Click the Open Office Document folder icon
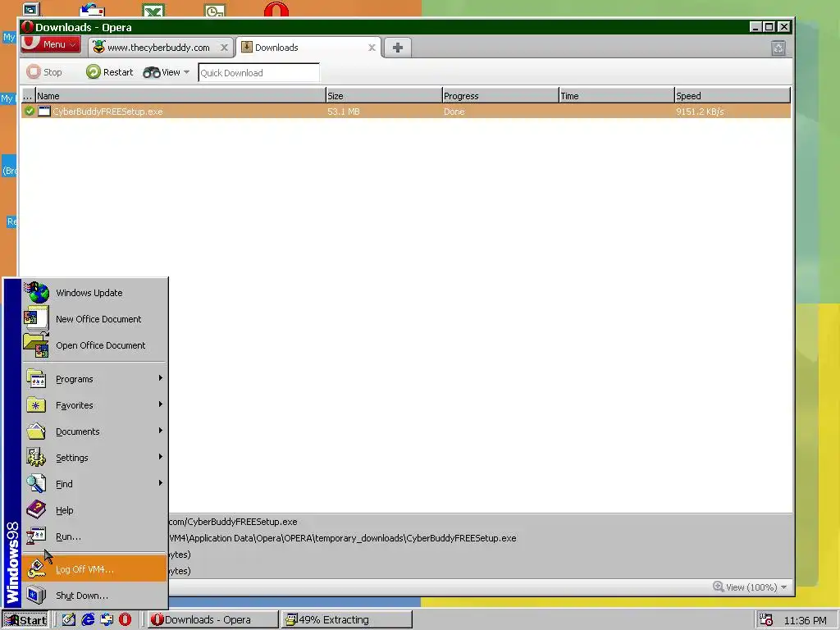 [x=36, y=345]
